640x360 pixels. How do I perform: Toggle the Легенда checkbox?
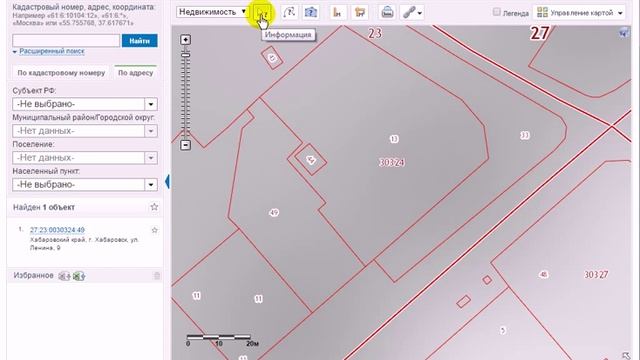click(496, 12)
